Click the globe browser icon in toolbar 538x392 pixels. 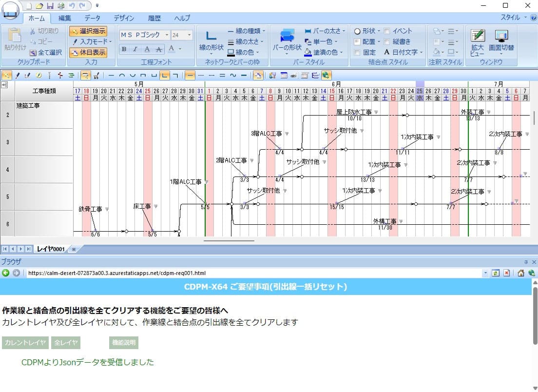[326, 75]
